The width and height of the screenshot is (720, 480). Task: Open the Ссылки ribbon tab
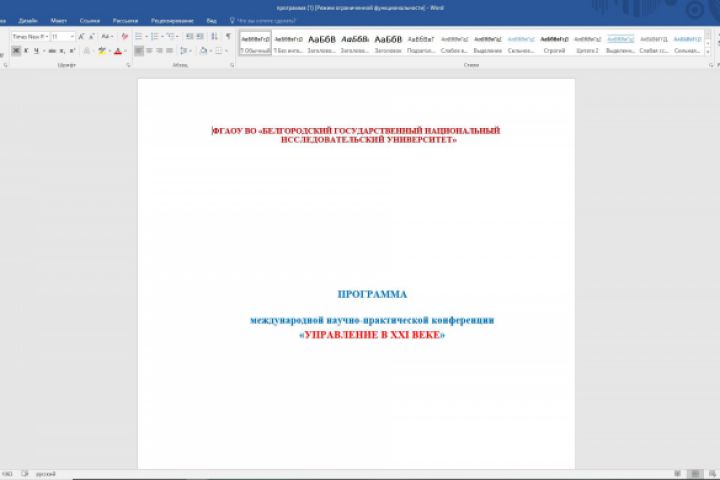90,21
